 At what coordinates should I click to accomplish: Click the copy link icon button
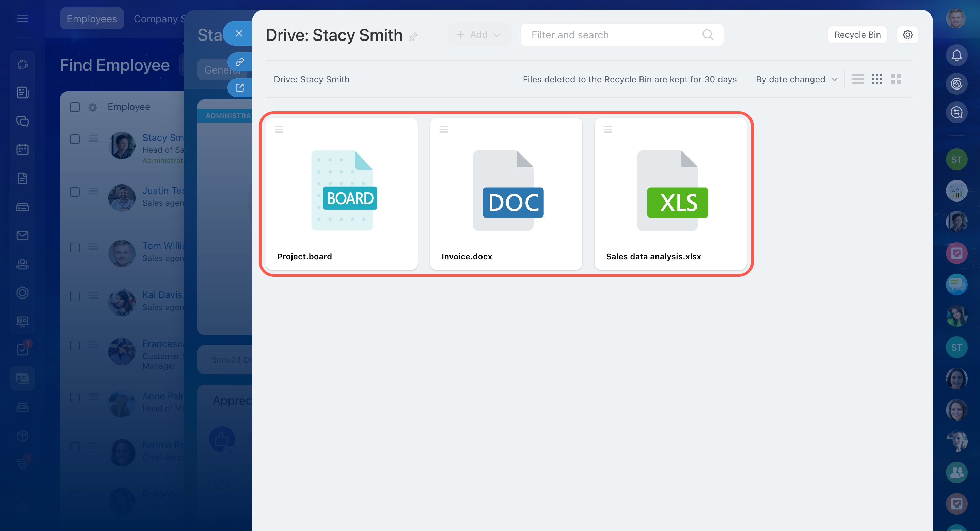pos(239,62)
